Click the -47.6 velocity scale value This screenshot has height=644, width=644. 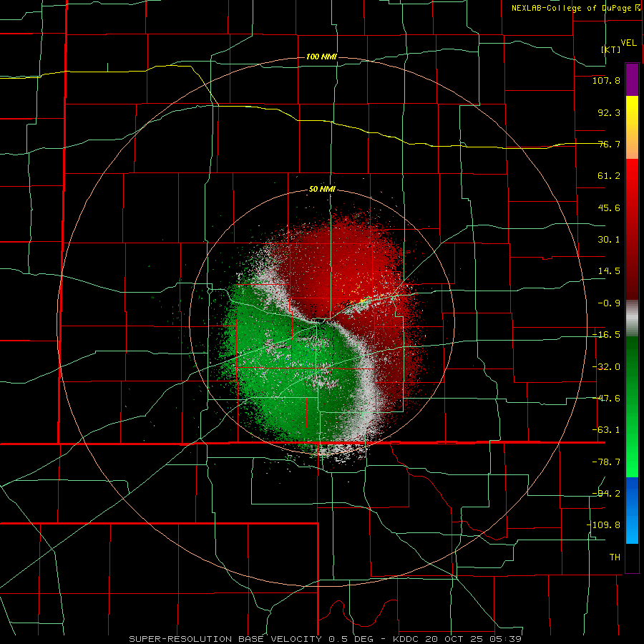[x=606, y=399]
